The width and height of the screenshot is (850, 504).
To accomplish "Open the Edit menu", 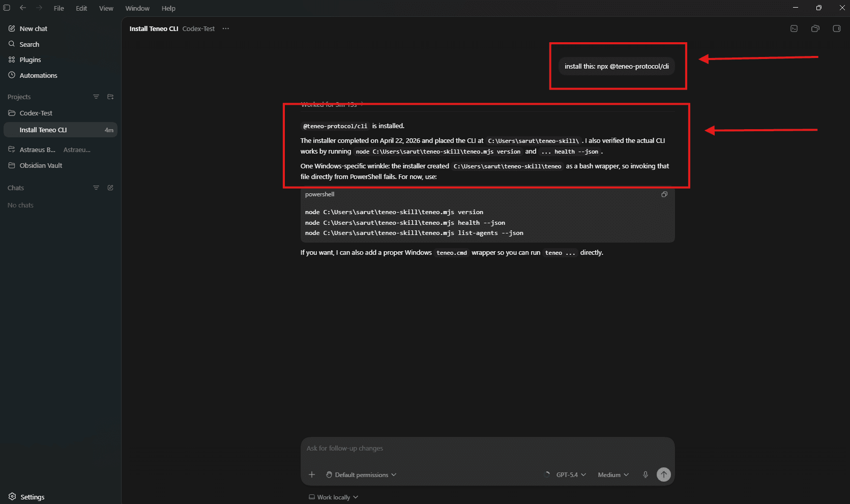I will pos(81,8).
